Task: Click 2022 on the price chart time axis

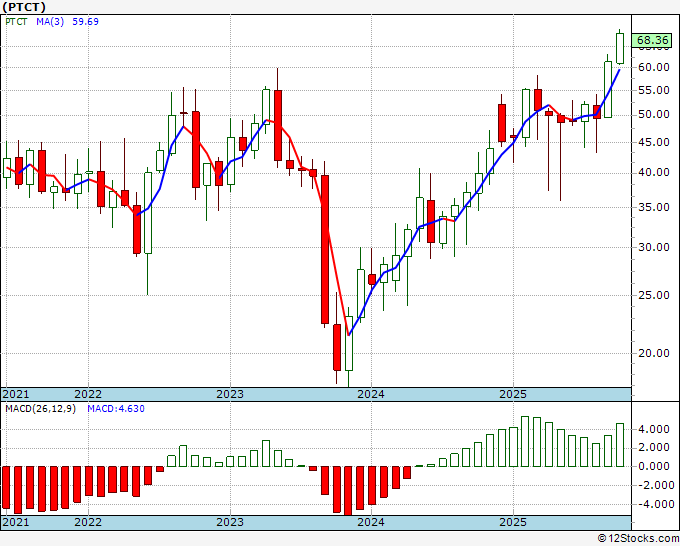Action: (88, 394)
